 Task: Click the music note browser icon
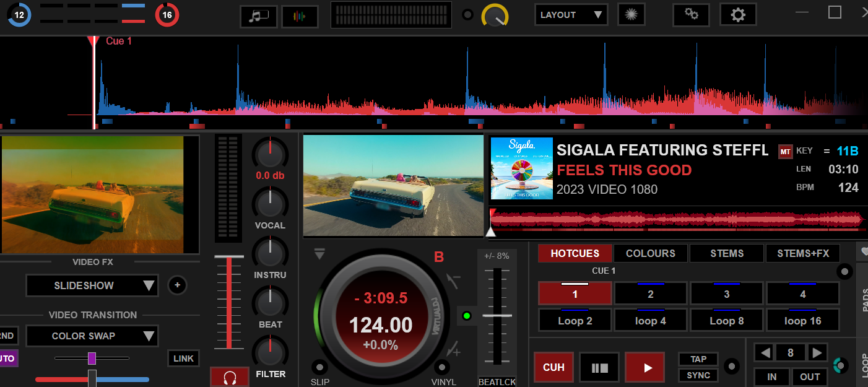(x=258, y=16)
